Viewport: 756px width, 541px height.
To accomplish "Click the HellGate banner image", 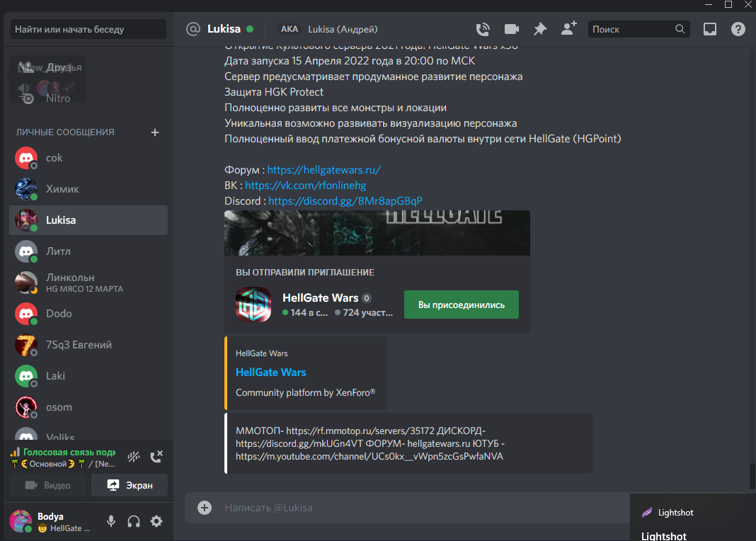I will tap(377, 233).
